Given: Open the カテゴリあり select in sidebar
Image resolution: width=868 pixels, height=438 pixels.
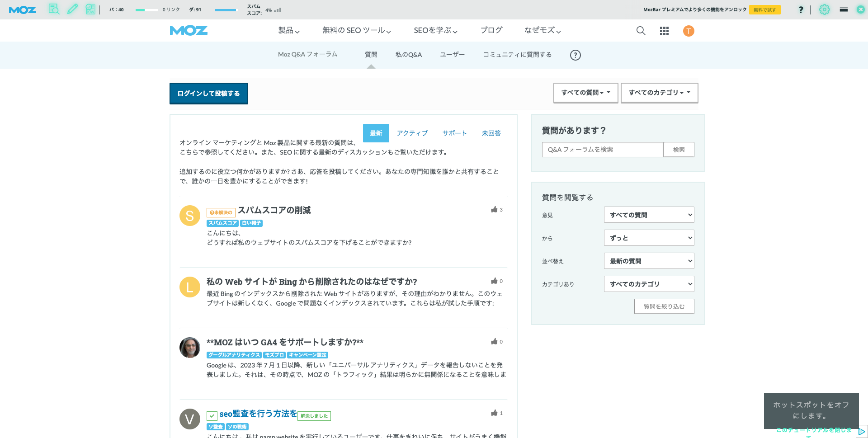Looking at the screenshot, I should coord(649,284).
